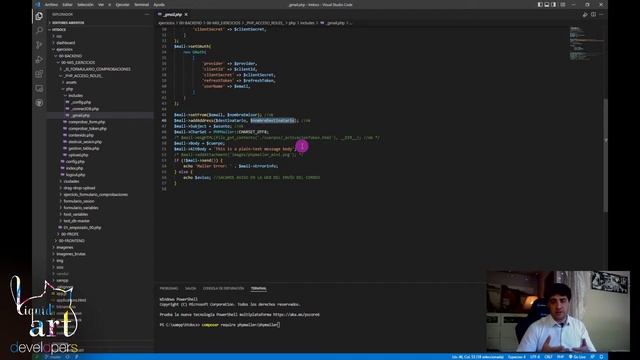Click the bottom circular activity bar icon
This screenshot has height=360, width=640.
pos(39,103)
